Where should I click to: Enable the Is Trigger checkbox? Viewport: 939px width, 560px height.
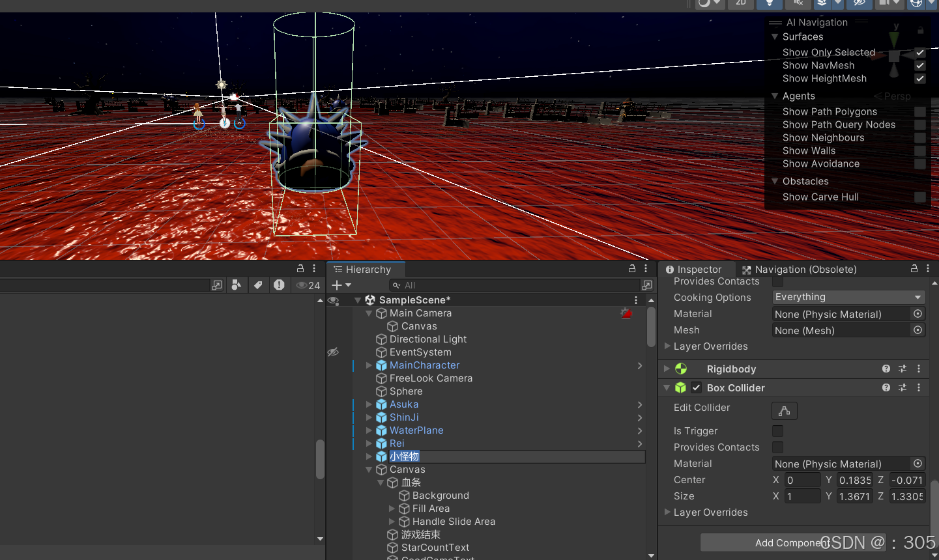[777, 430]
